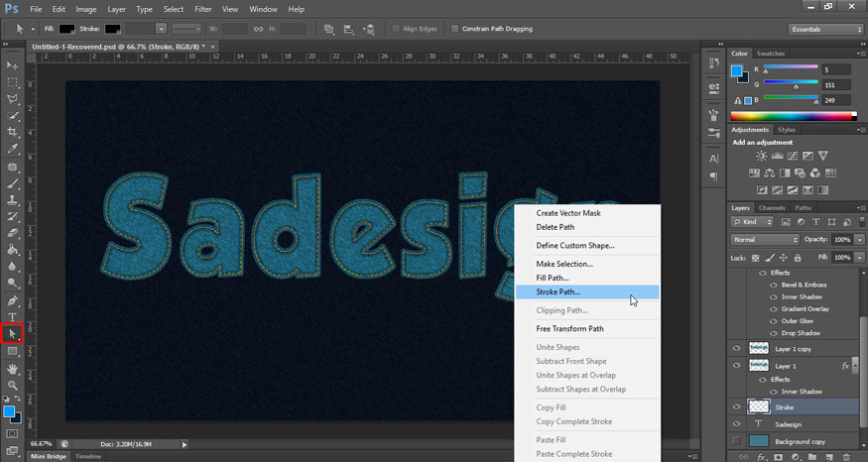This screenshot has height=462, width=868.
Task: Select the Horizontal Type tool
Action: coord(12,317)
